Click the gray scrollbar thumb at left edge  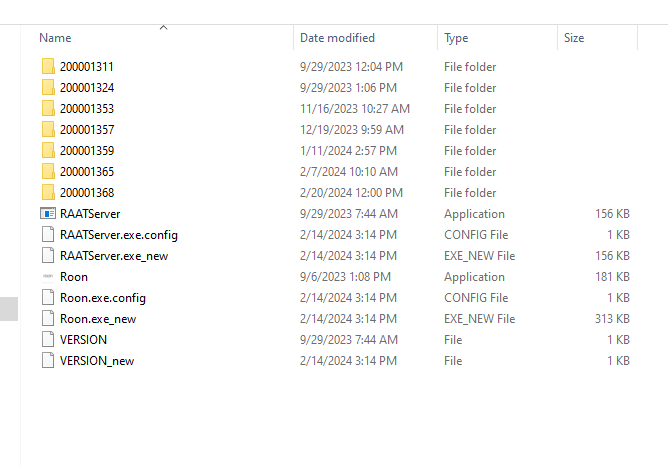coord(9,308)
